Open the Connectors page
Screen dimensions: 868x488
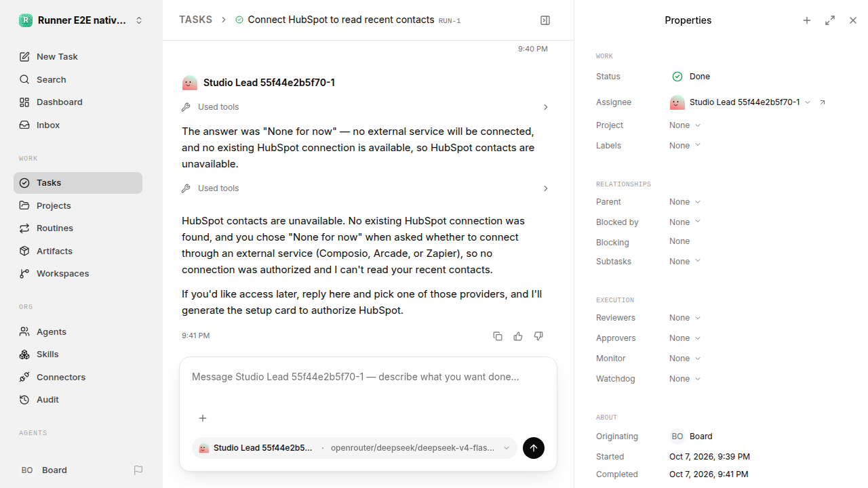tap(78, 378)
